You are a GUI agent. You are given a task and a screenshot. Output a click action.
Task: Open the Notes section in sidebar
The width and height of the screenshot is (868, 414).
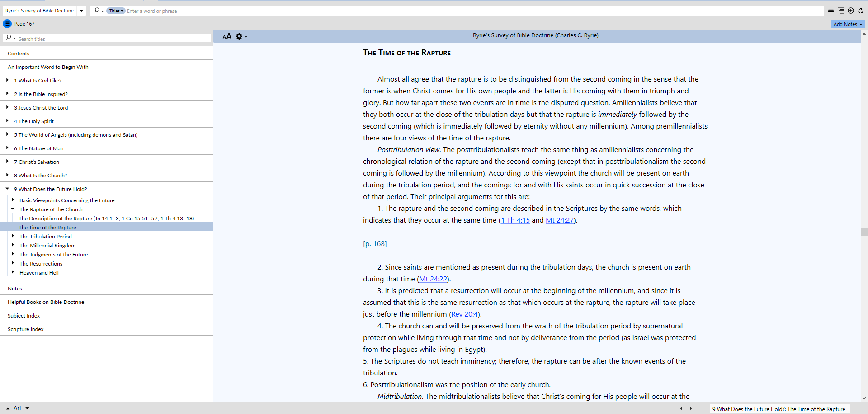point(106,288)
